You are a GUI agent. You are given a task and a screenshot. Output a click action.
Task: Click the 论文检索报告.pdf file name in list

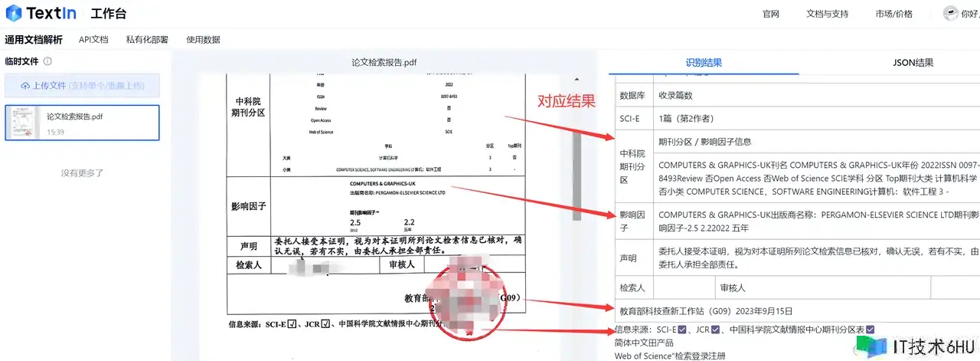coord(75,117)
